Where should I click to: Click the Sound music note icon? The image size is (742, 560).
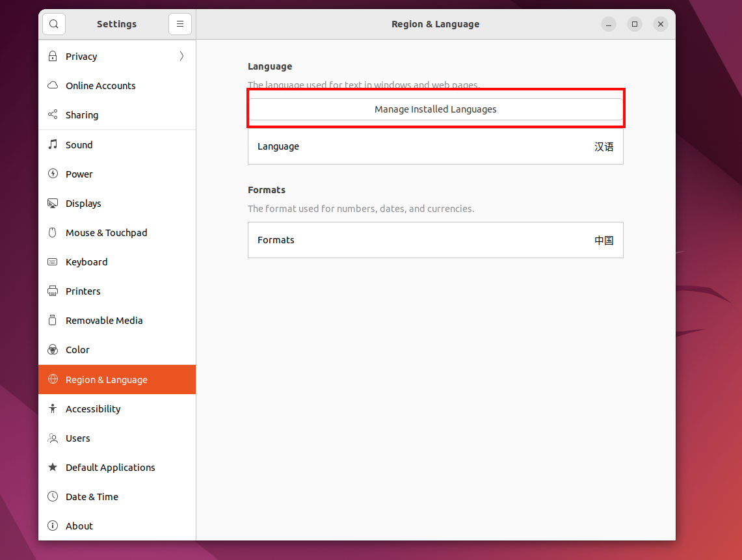53,144
